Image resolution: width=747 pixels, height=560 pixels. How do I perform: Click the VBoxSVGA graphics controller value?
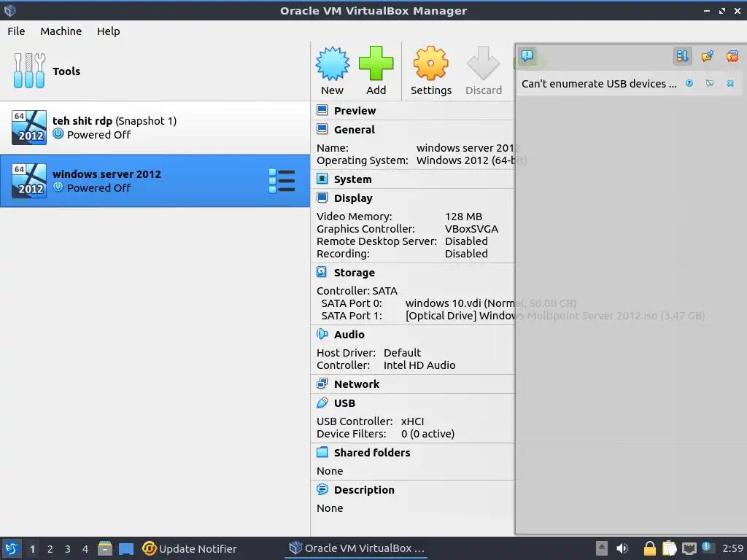point(472,229)
